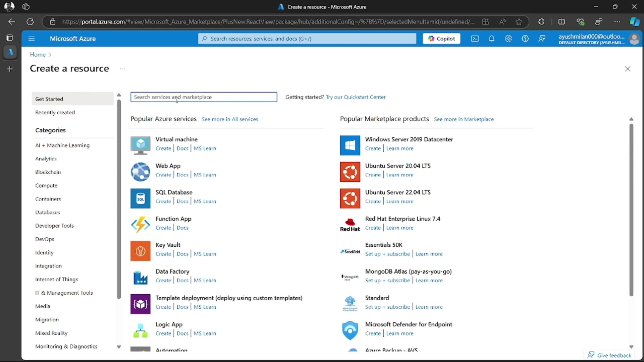Open the account profile avatar
644x362 pixels.
click(635, 39)
